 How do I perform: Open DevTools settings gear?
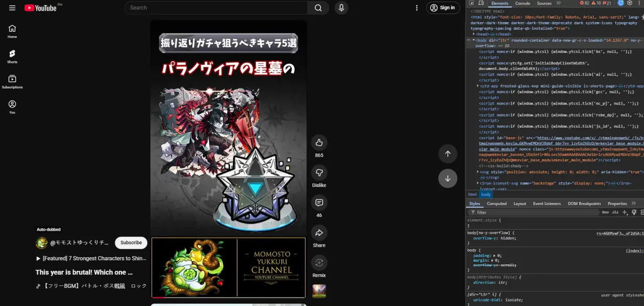[x=629, y=3]
